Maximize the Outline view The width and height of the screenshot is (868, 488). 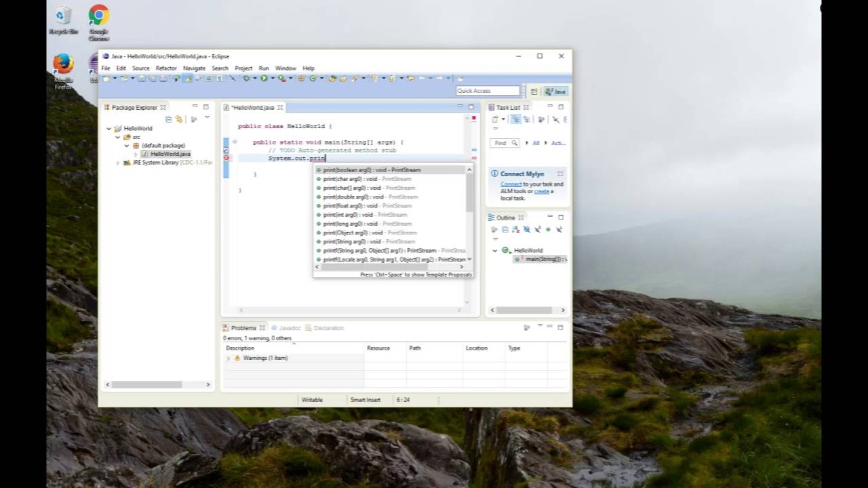[x=561, y=217]
